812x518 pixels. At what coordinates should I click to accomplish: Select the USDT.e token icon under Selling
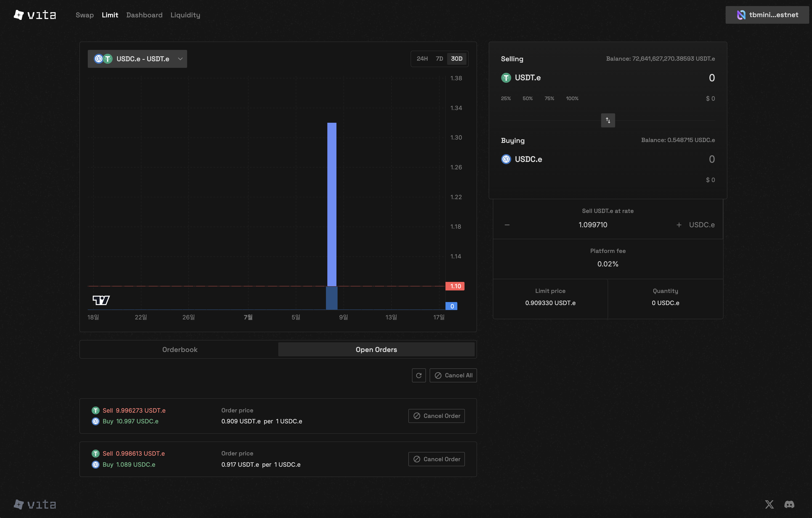tap(506, 78)
